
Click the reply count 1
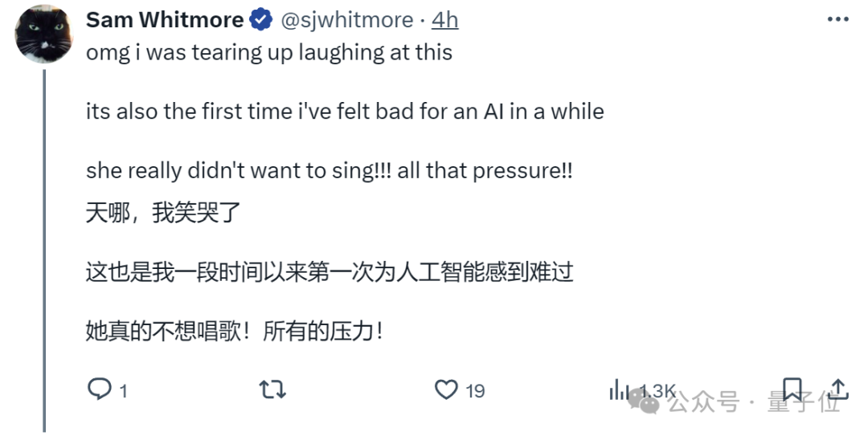pos(124,392)
